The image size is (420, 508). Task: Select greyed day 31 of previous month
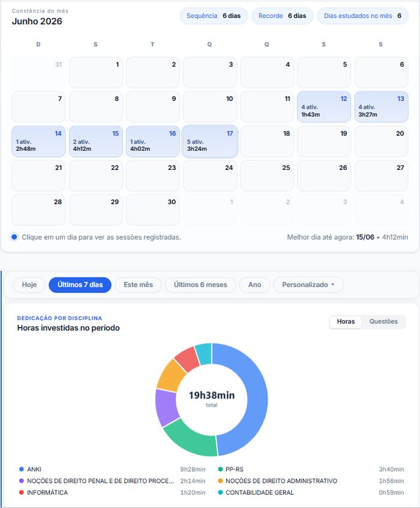pos(38,73)
